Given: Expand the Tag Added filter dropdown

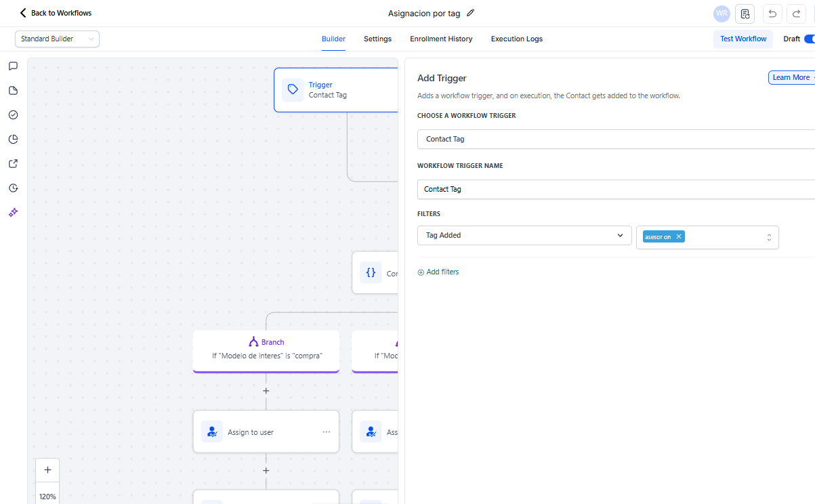Looking at the screenshot, I should (x=524, y=236).
